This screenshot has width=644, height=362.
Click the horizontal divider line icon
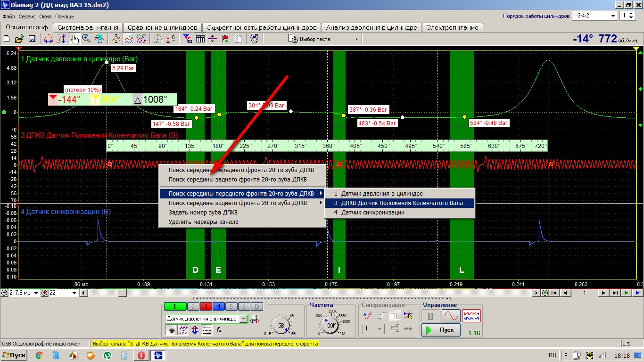tap(213, 39)
